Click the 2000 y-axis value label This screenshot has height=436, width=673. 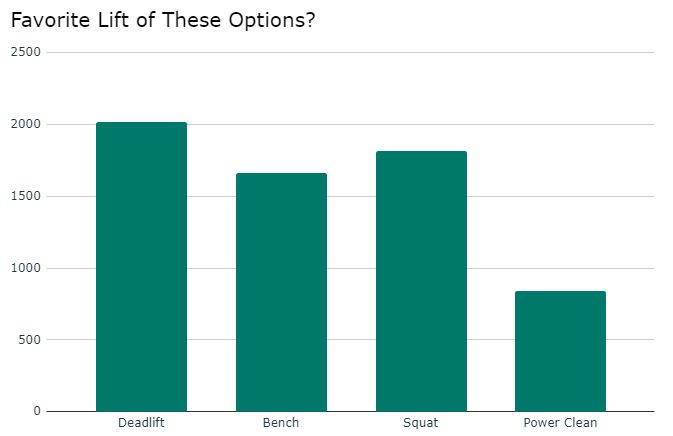[25, 124]
